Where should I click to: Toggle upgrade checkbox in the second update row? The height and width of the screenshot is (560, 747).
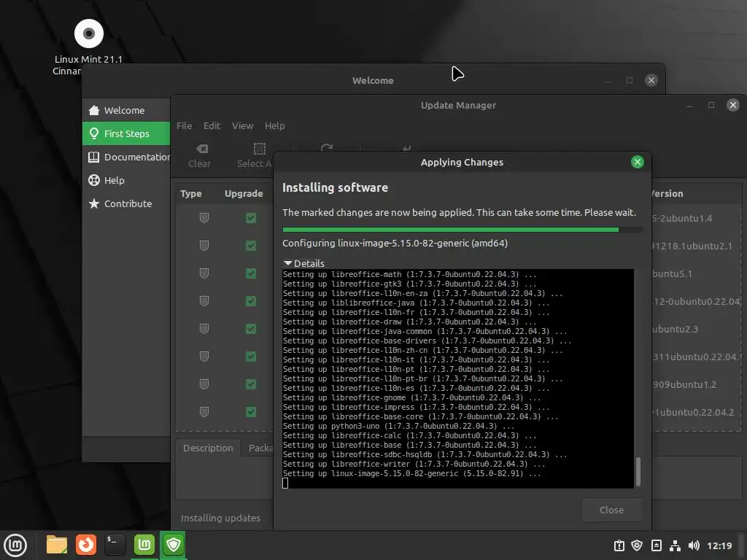(x=251, y=246)
